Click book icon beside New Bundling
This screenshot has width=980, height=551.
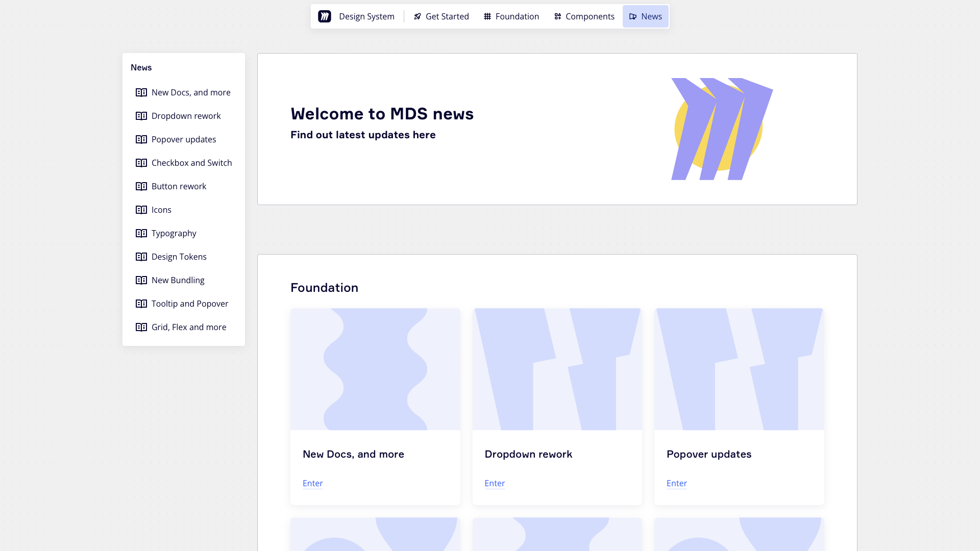click(141, 280)
